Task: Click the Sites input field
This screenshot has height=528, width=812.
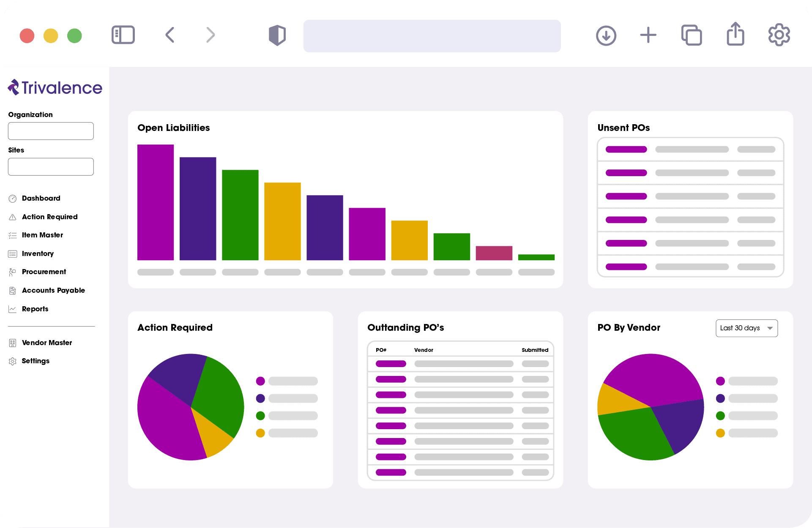Action: [51, 166]
